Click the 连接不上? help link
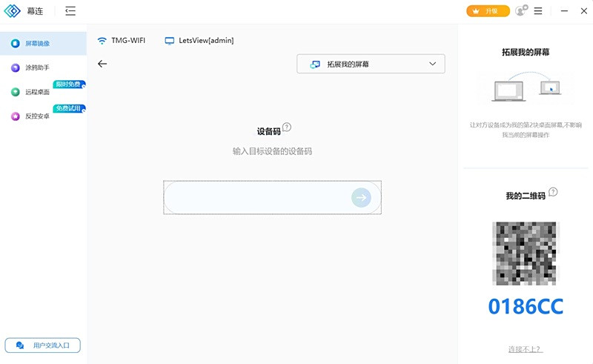Image resolution: width=593 pixels, height=364 pixels. point(525,349)
